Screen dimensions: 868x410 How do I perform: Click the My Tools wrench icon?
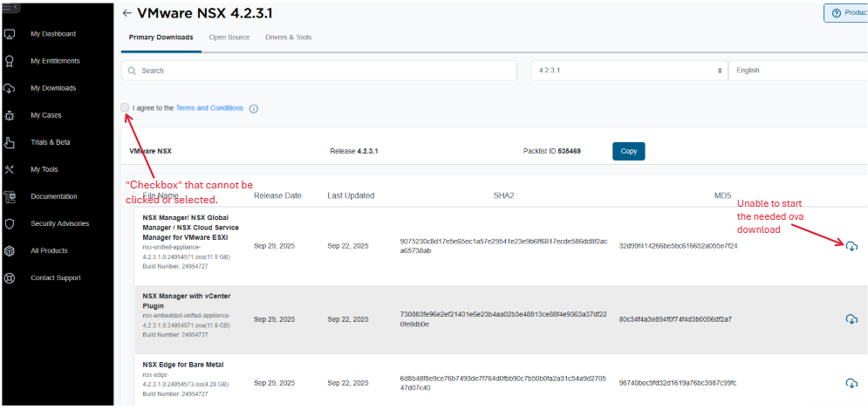10,169
